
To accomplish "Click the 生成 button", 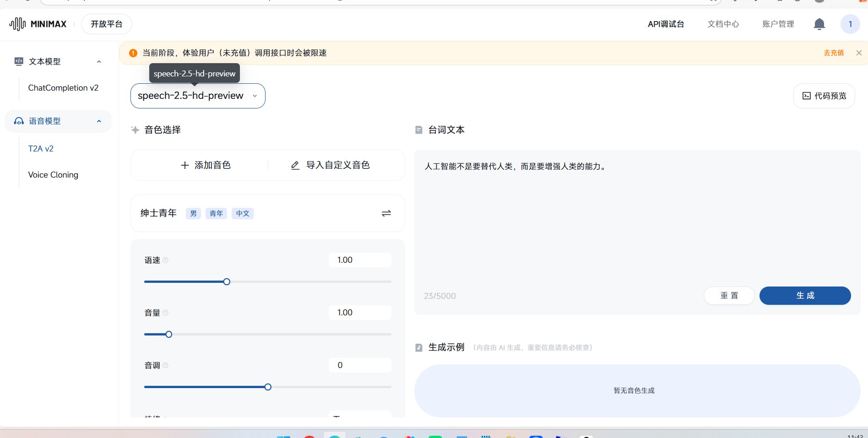I will pyautogui.click(x=805, y=296).
